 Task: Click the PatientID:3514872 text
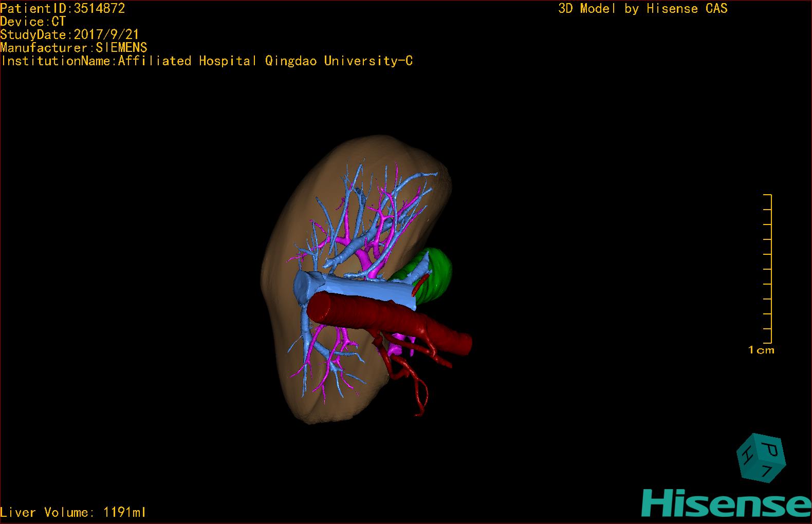(63, 8)
